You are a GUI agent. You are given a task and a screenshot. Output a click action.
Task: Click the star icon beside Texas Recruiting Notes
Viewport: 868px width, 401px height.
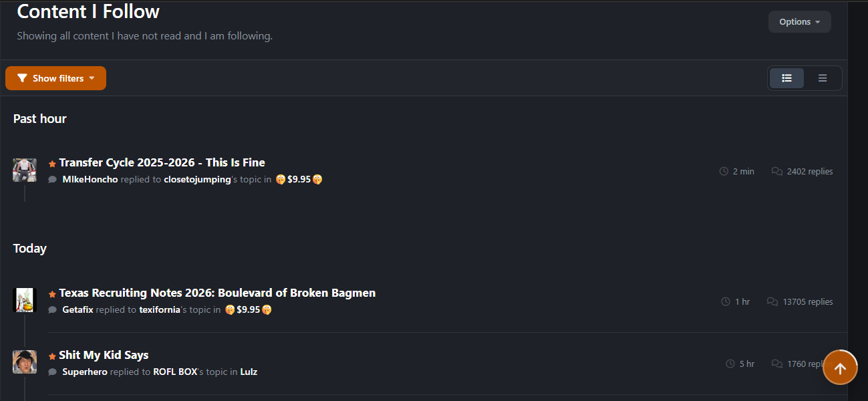pyautogui.click(x=52, y=294)
